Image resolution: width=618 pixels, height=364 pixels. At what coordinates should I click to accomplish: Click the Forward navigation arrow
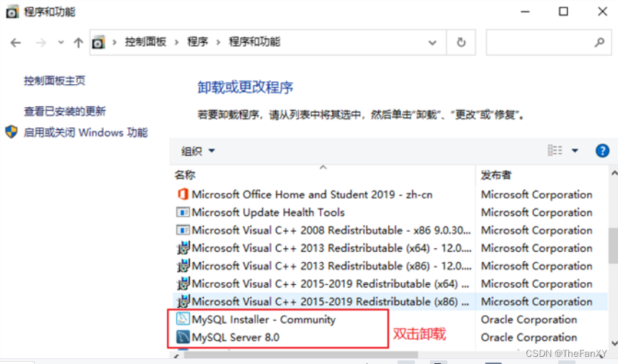[40, 42]
